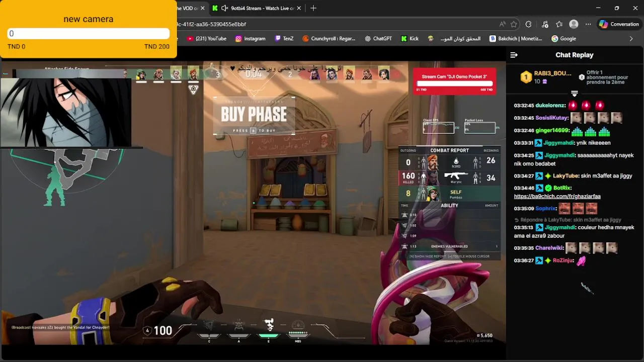Expand the gift leaderboard with the down arrow
The height and width of the screenshot is (362, 644).
tap(574, 94)
